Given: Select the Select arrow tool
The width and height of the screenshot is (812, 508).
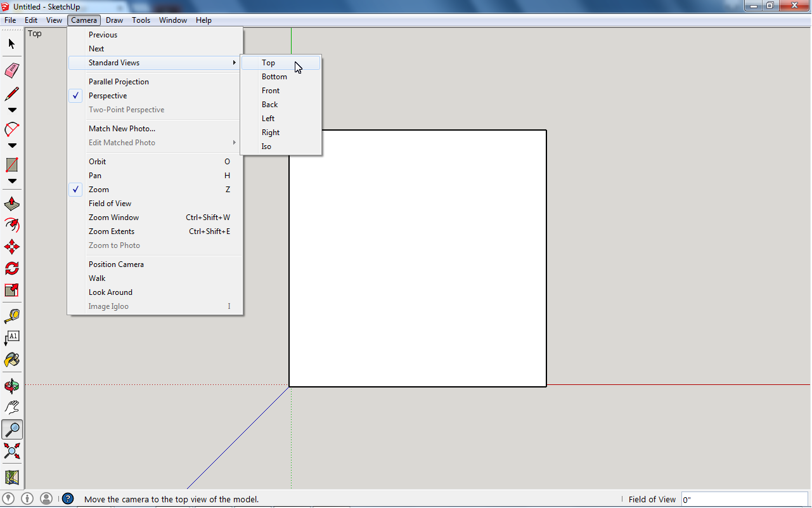Looking at the screenshot, I should 11,44.
